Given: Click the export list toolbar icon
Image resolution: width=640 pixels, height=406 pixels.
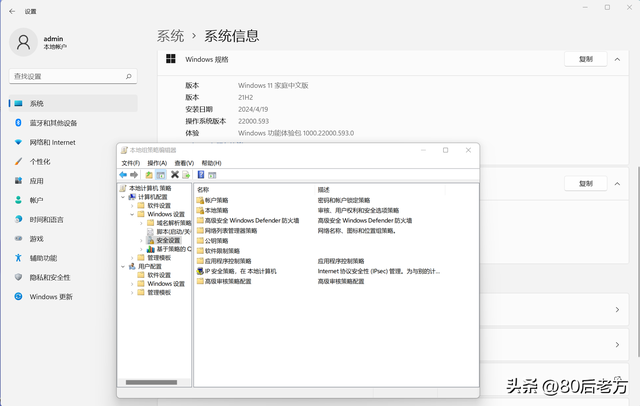Looking at the screenshot, I should tap(186, 175).
